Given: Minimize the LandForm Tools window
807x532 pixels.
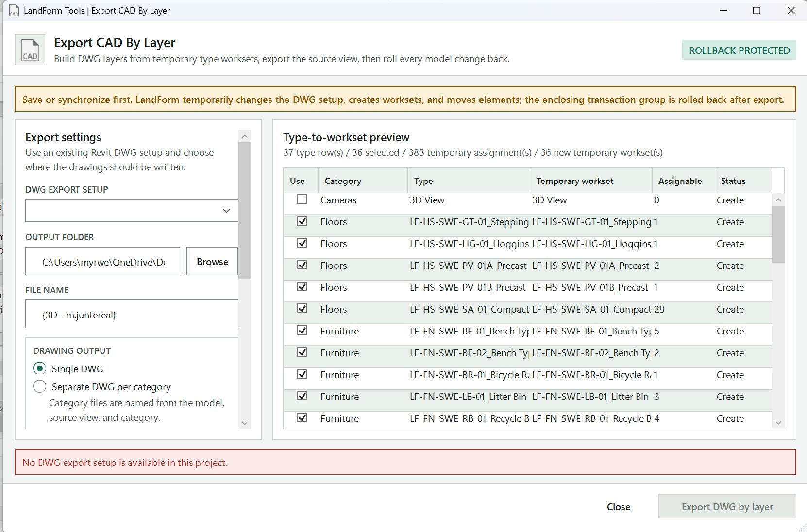Looking at the screenshot, I should click(x=723, y=11).
